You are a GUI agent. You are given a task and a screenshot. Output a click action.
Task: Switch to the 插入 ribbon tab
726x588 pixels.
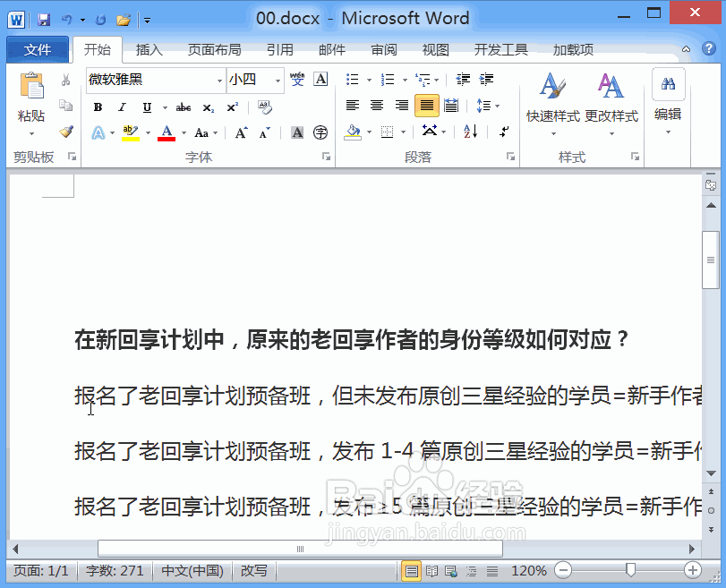coord(149,50)
